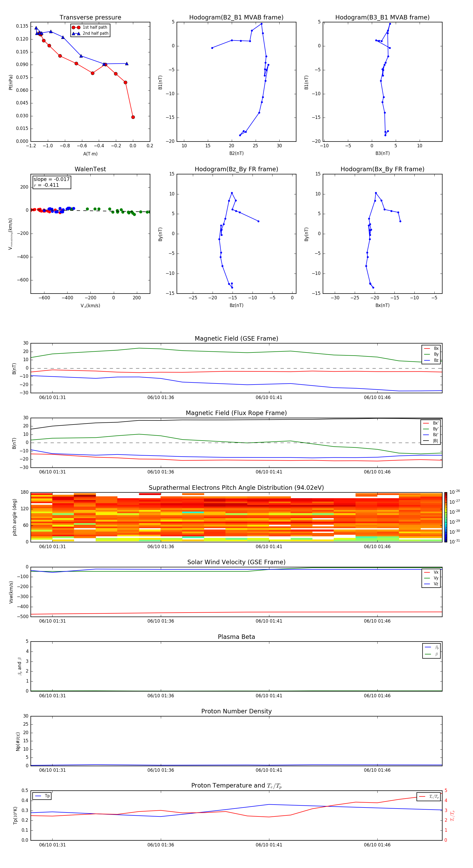Image resolution: width=473 pixels, height=868 pixels.
Task: Select the |B| legend entry in Flux Rope plot
Action: (431, 441)
